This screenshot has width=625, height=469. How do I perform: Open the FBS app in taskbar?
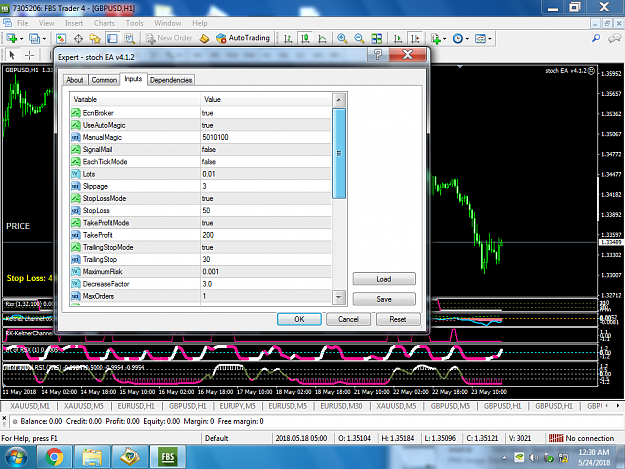(x=168, y=457)
